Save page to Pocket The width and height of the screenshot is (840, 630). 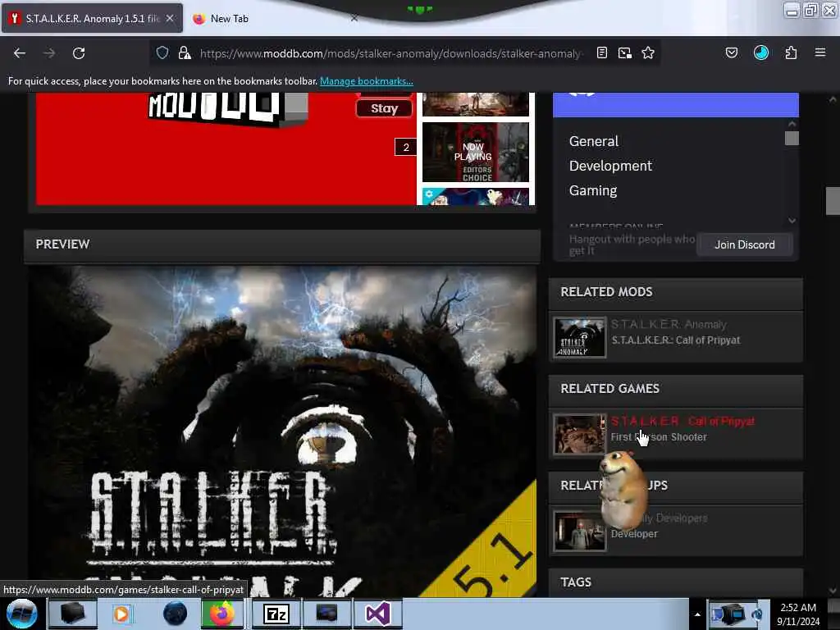pyautogui.click(x=731, y=52)
